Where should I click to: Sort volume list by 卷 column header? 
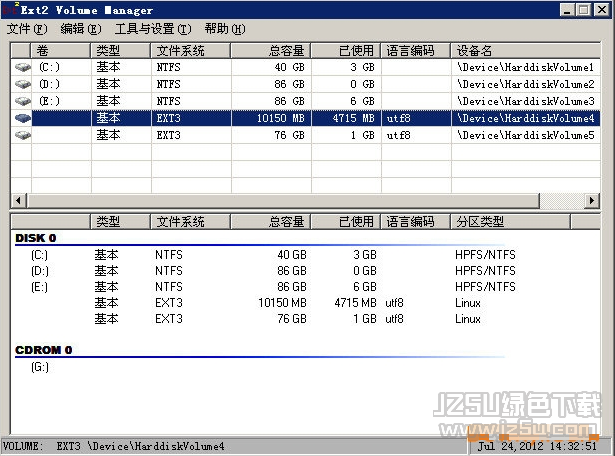(60, 51)
